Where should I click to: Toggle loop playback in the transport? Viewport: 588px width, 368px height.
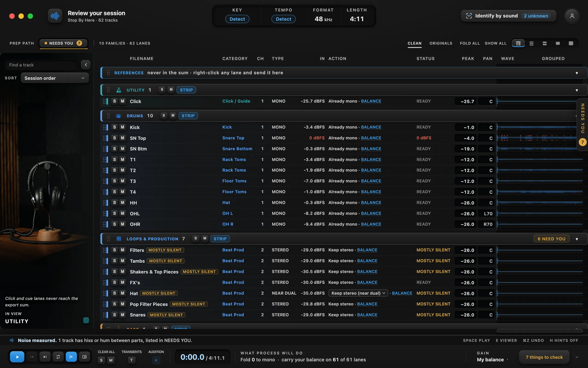[x=58, y=357]
